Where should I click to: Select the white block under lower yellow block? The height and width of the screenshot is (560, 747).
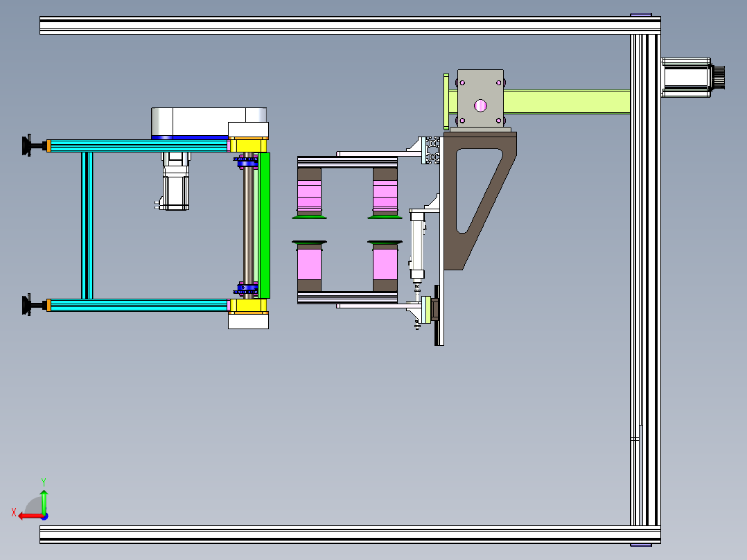click(248, 320)
